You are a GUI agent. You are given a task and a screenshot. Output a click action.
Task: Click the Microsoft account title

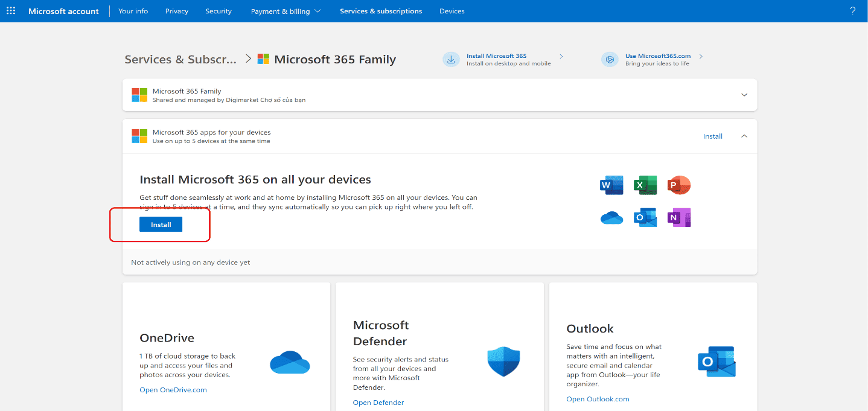(63, 11)
